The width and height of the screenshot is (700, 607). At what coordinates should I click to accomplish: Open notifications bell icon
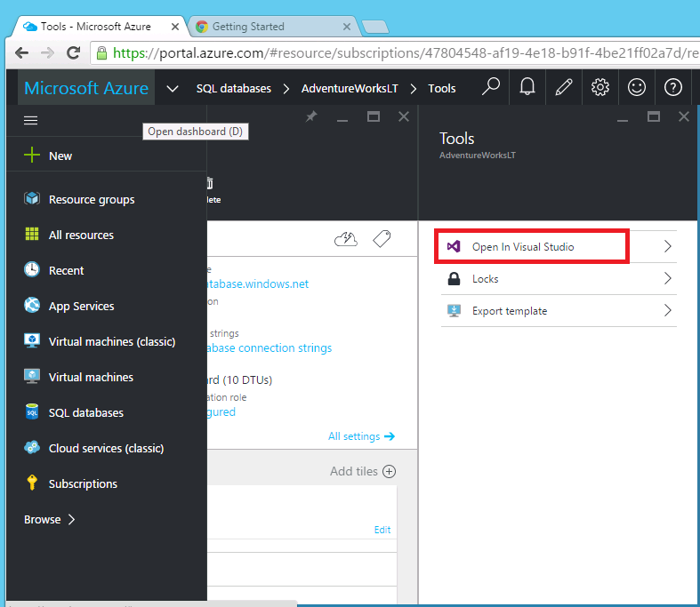(x=527, y=86)
